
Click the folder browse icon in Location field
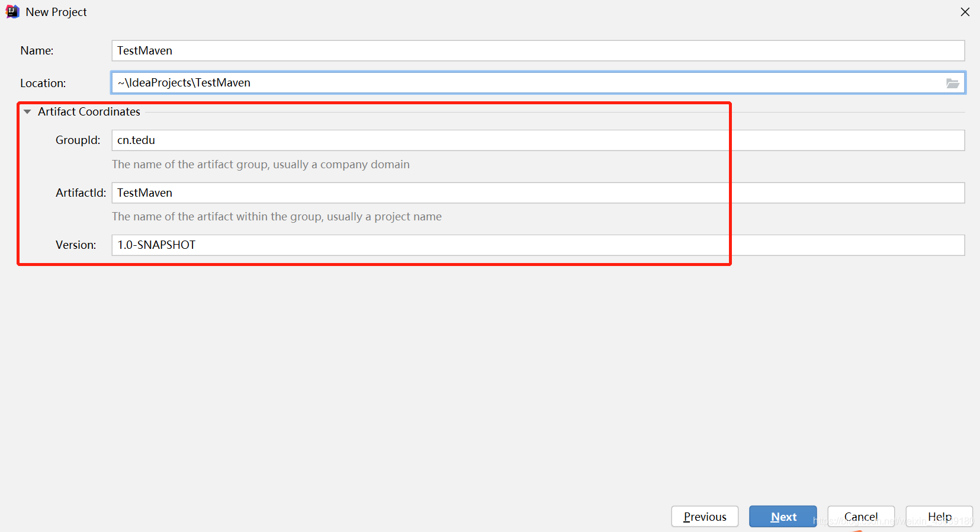[952, 84]
